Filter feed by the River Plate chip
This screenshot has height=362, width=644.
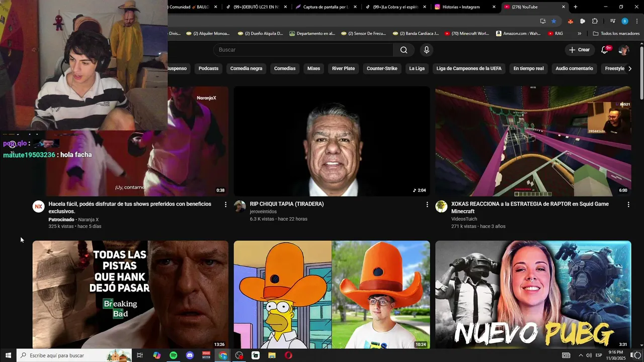pos(343,68)
